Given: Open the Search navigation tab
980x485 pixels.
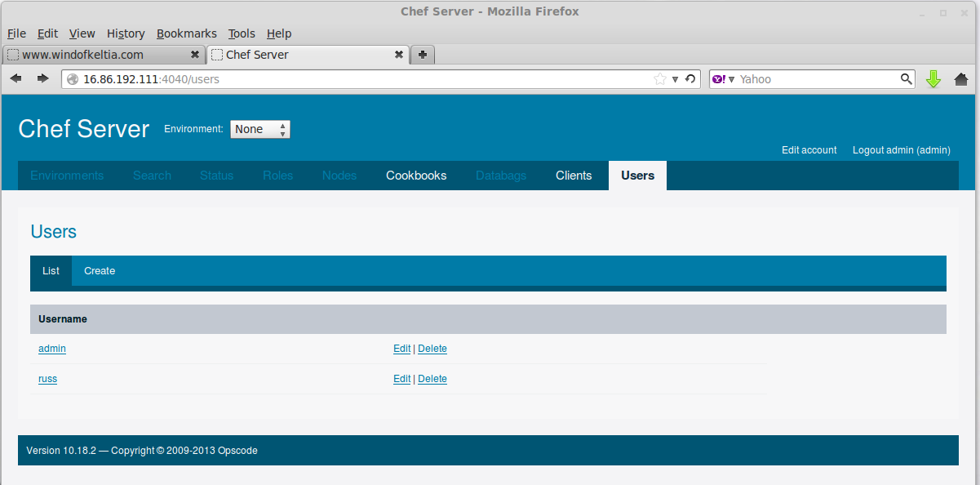Looking at the screenshot, I should (153, 176).
